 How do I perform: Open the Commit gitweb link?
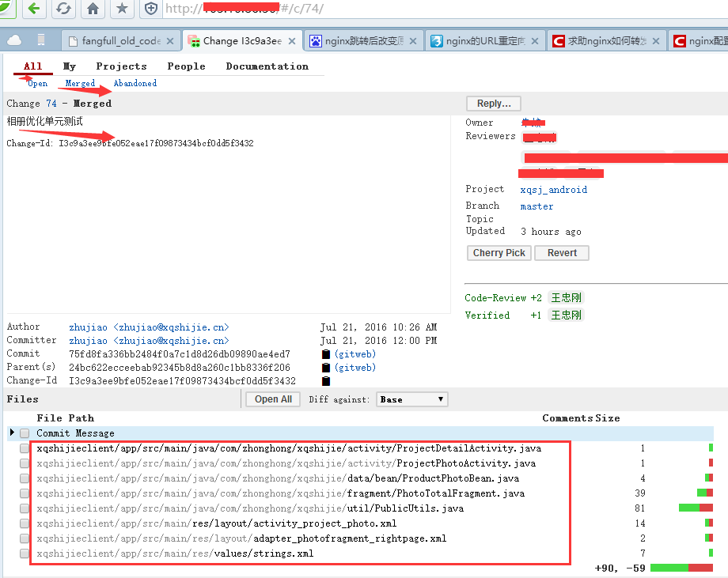[x=355, y=354]
